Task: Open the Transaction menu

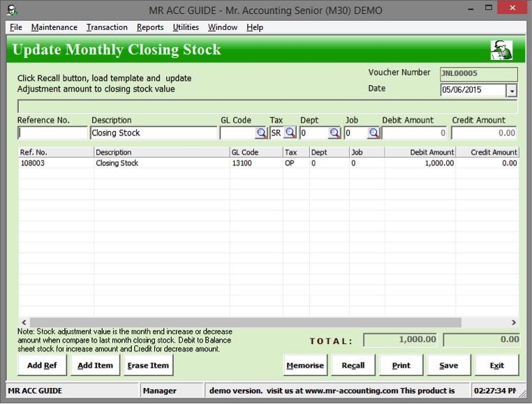Action: [107, 27]
